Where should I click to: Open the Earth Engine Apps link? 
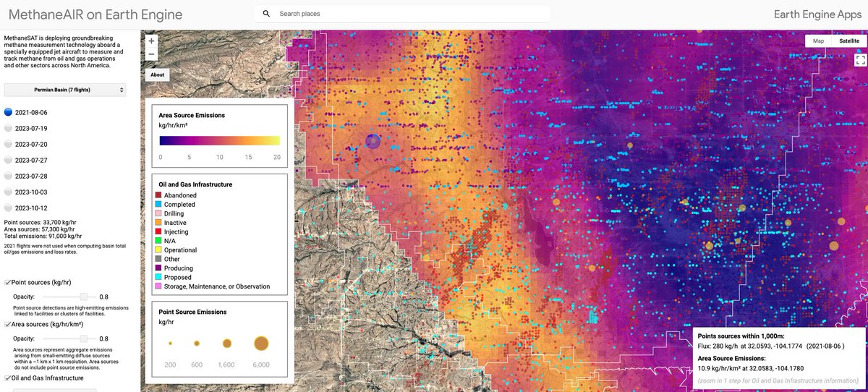tap(816, 14)
